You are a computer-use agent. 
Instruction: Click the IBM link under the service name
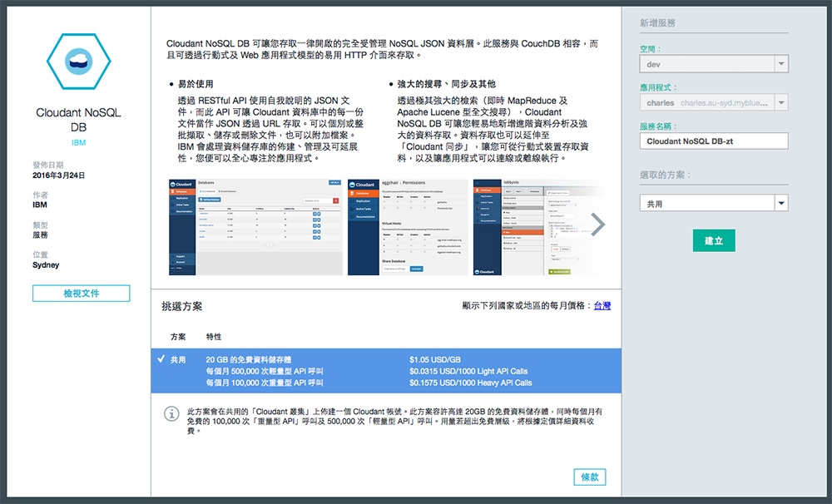click(x=79, y=142)
